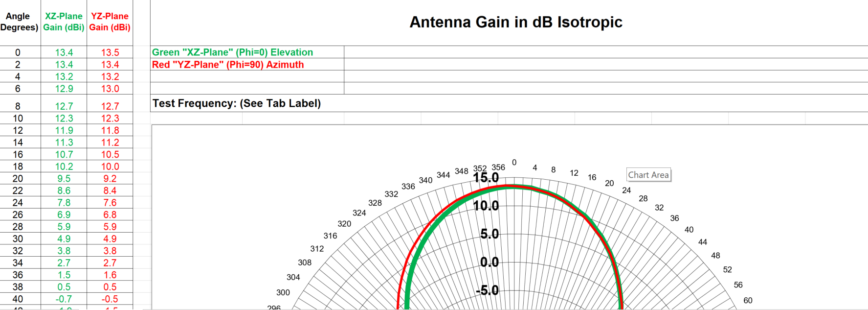This screenshot has height=310, width=868.
Task: Select the XZ-Plane gain 10.2 for angle 18
Action: pos(64,167)
